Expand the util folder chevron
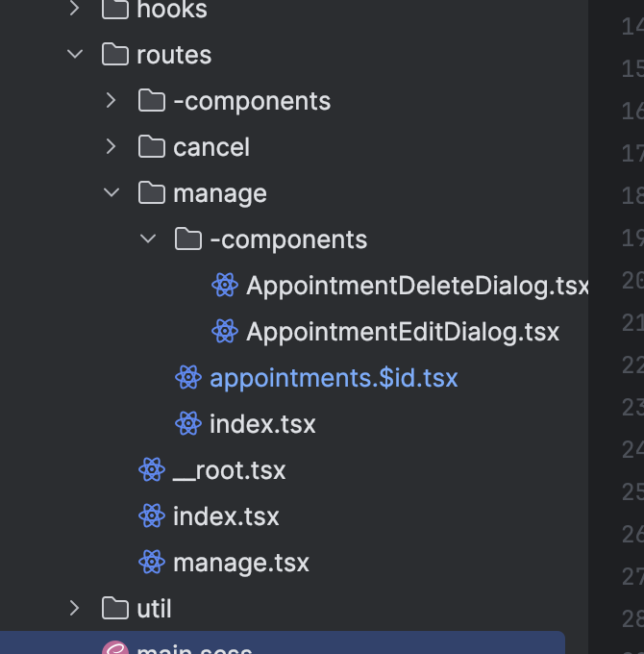644x654 pixels. click(74, 608)
